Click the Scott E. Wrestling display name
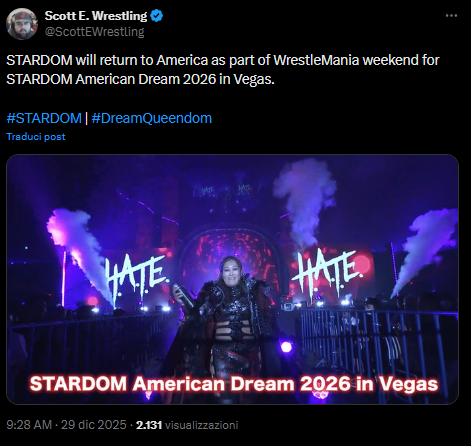 [x=96, y=16]
